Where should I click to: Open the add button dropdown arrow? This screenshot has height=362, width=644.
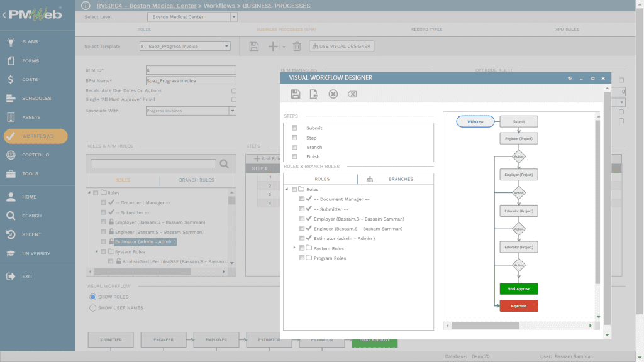tap(284, 47)
